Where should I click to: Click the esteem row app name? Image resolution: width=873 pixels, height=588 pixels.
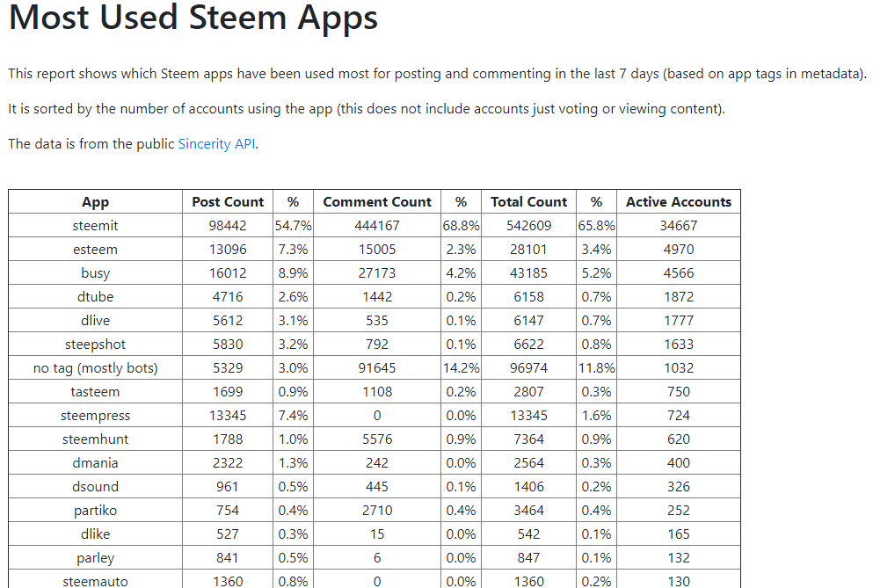(x=95, y=250)
